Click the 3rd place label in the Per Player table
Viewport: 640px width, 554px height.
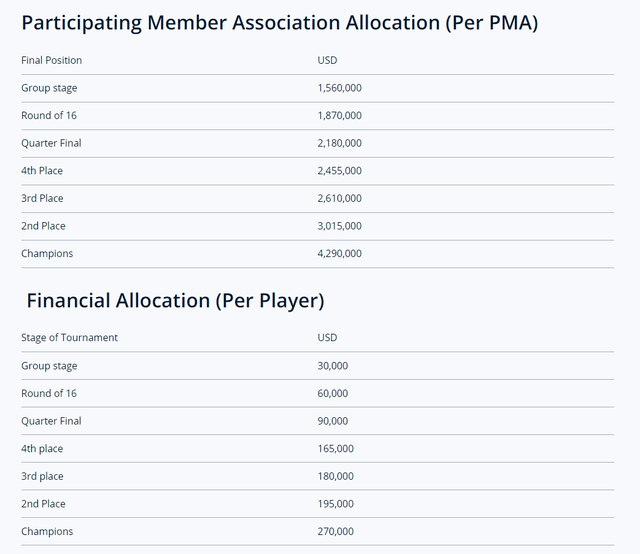click(x=42, y=476)
